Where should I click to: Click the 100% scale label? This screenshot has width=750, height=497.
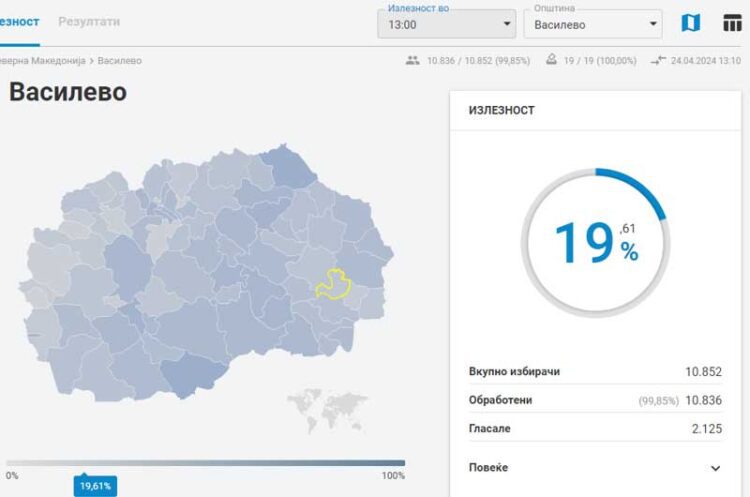click(393, 475)
